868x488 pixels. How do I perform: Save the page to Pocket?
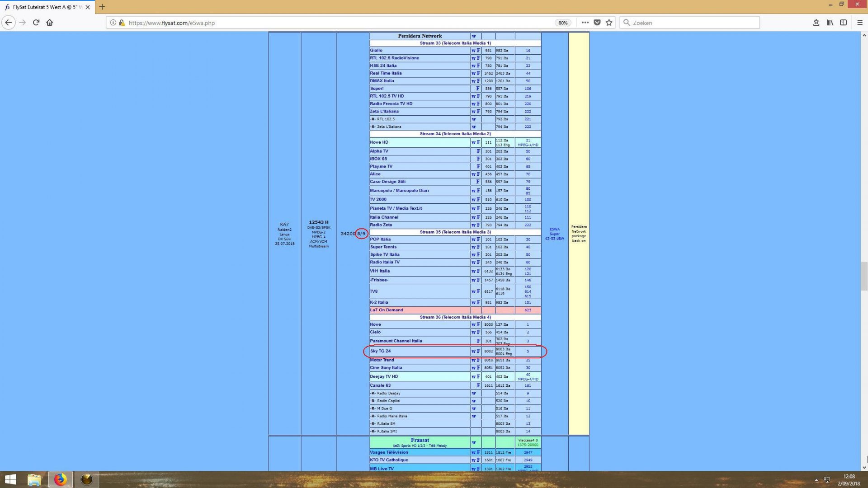click(x=597, y=23)
